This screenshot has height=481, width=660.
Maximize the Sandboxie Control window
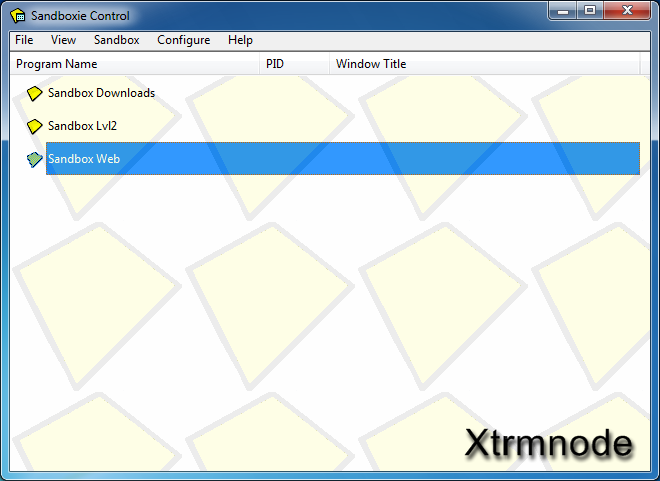click(590, 10)
